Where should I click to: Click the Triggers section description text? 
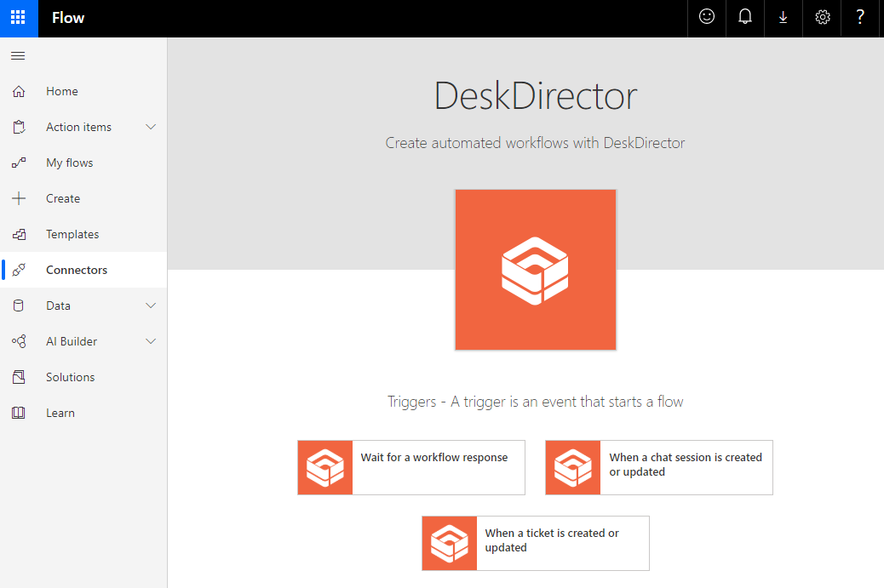pyautogui.click(x=535, y=402)
